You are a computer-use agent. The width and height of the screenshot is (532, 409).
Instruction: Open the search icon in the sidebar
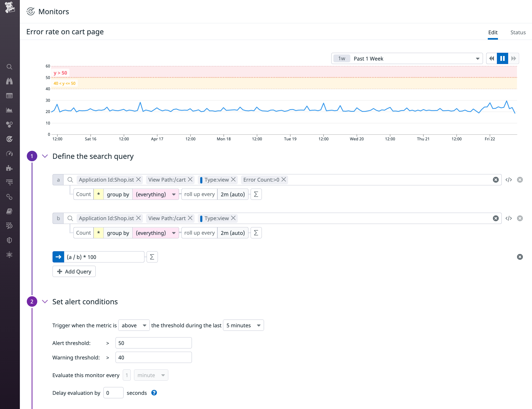coord(9,67)
